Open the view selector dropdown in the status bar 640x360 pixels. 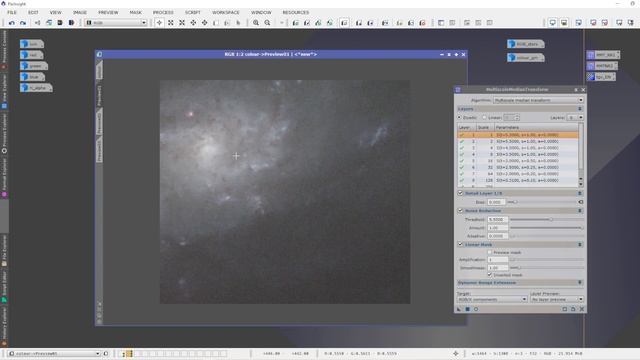click(x=54, y=353)
